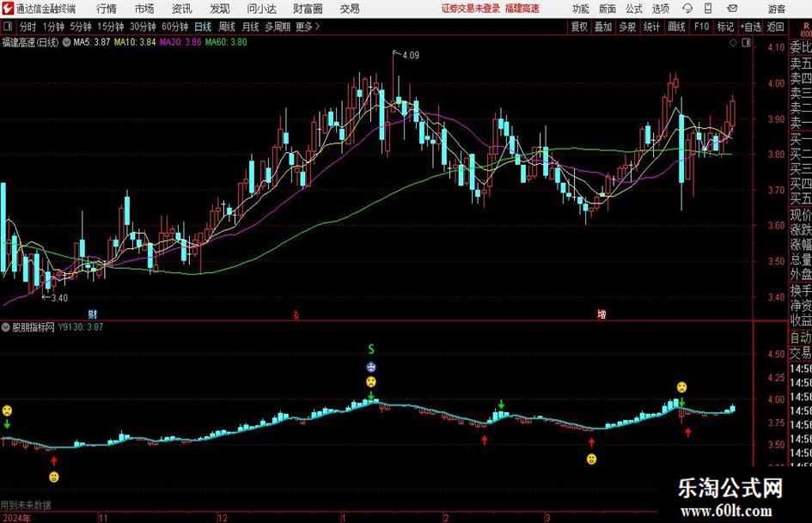Image resolution: width=812 pixels, height=523 pixels.
Task: Open the 选项 menu
Action: [x=661, y=9]
